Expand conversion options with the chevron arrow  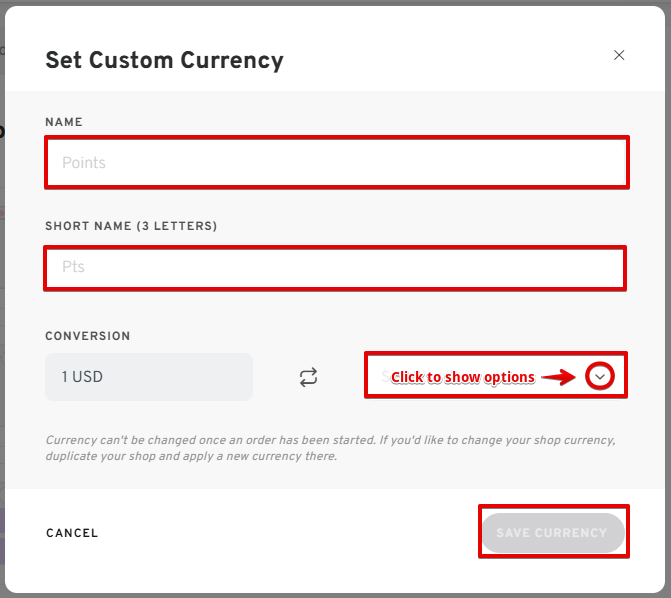[600, 377]
